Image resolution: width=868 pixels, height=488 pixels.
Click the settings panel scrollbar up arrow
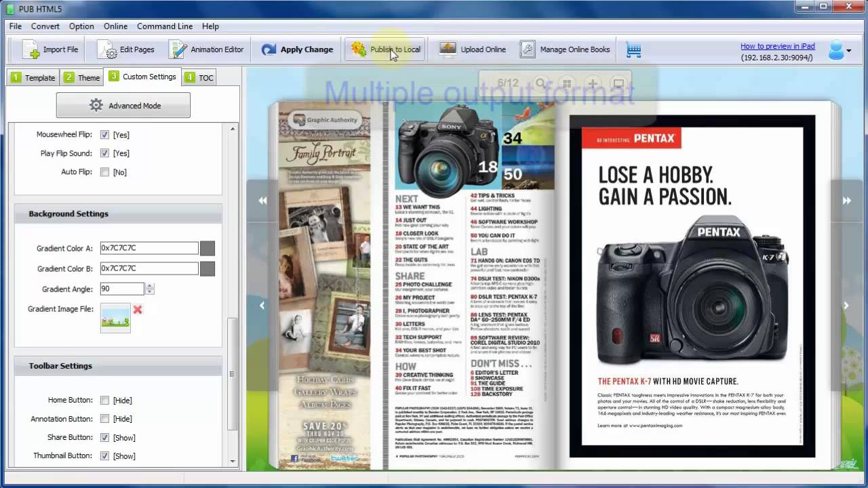tap(233, 129)
